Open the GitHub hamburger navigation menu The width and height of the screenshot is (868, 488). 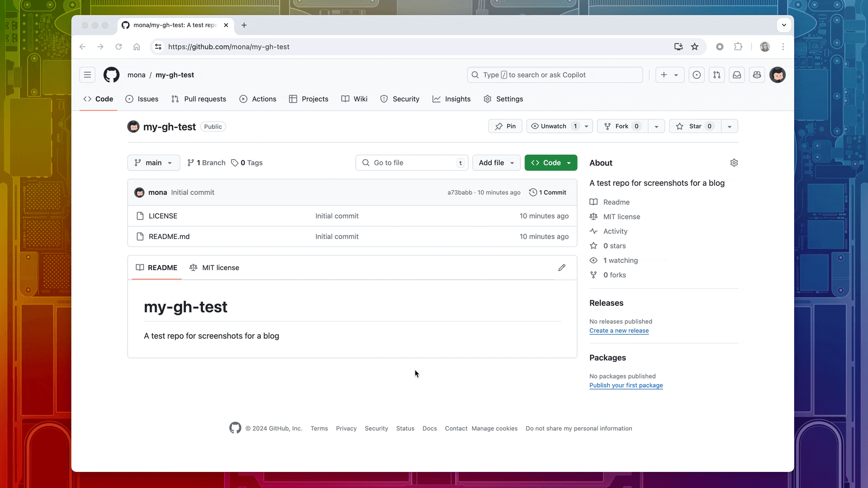point(87,75)
